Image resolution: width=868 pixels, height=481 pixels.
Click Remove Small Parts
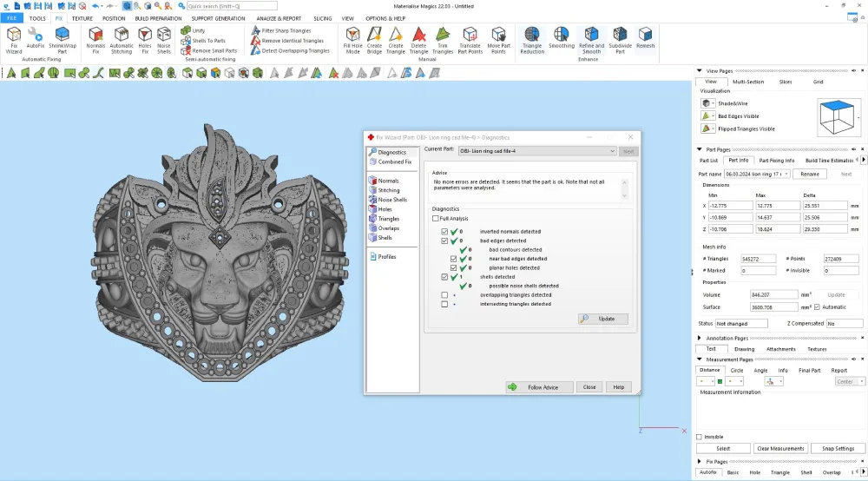point(208,50)
